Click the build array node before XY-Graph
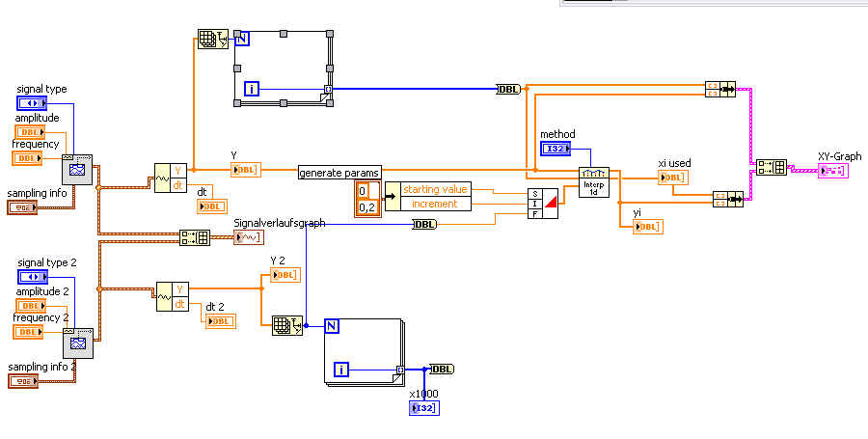The height and width of the screenshot is (439, 868). point(772,168)
